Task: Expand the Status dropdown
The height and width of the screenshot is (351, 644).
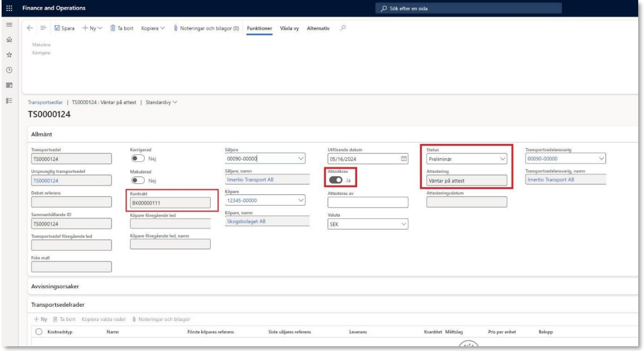Action: (x=503, y=159)
